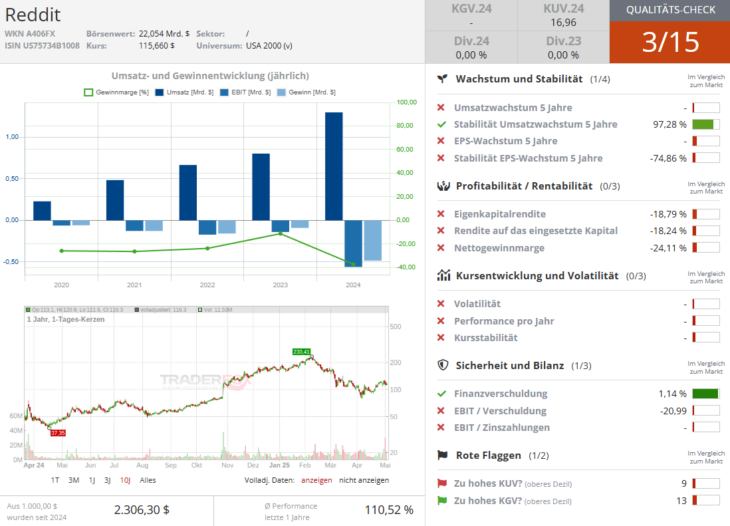The height and width of the screenshot is (526, 730).
Task: Click the Universum USA 2000 (v) value
Action: click(269, 46)
